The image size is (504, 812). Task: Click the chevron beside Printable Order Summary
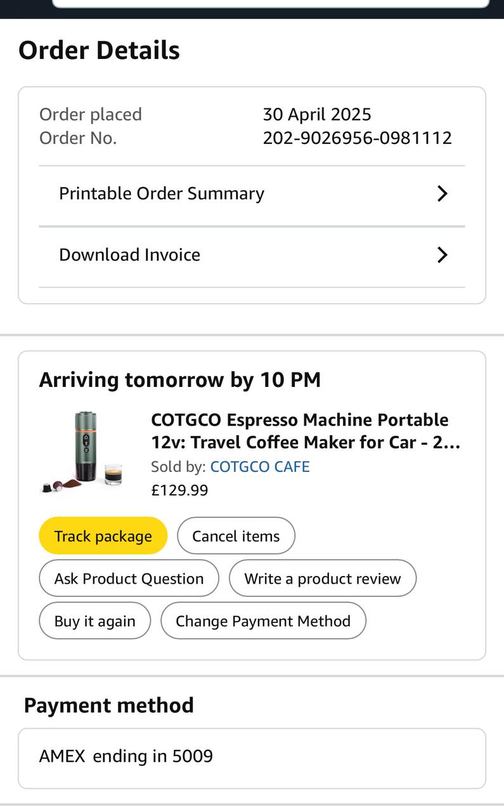443,193
